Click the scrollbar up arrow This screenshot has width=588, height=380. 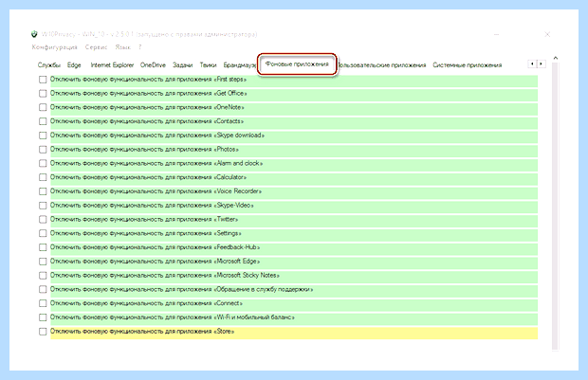pos(556,58)
